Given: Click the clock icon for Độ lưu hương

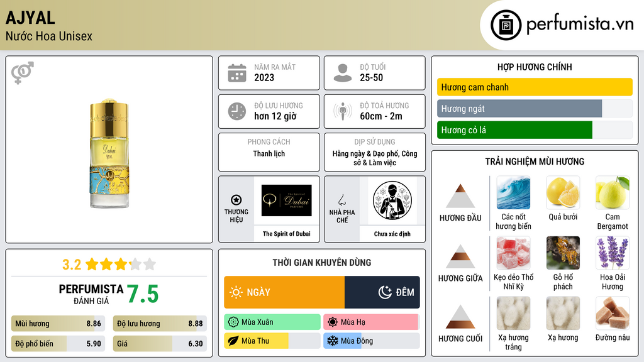Looking at the screenshot, I should (237, 111).
